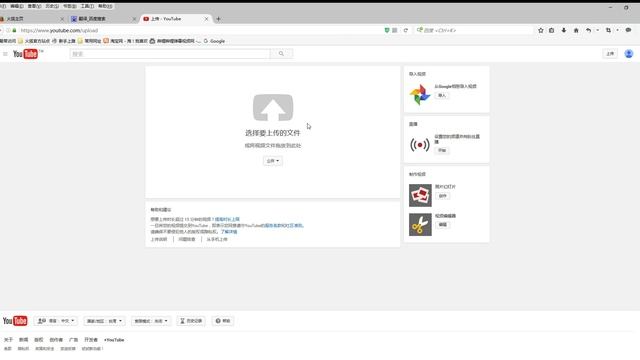Image resolution: width=640 pixels, height=360 pixels.
Task: Open the 工具(T) menu
Action: (x=87, y=6)
